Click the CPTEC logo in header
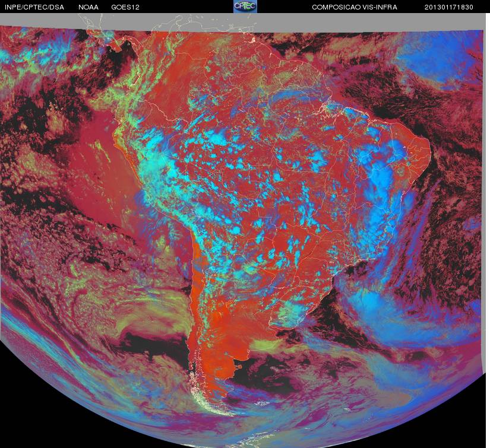Viewport: 490px width, 448px height. click(x=245, y=7)
